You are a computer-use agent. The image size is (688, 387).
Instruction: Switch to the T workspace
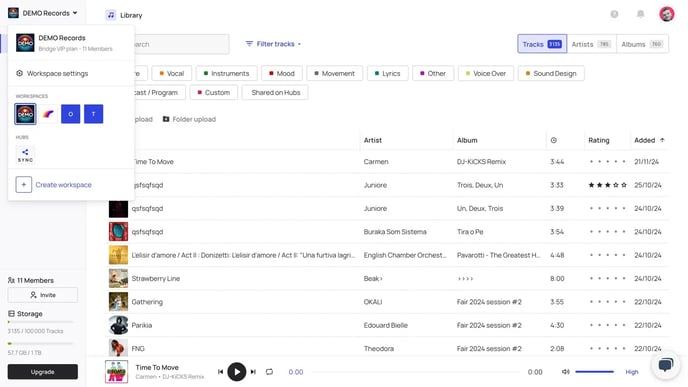[x=93, y=114]
